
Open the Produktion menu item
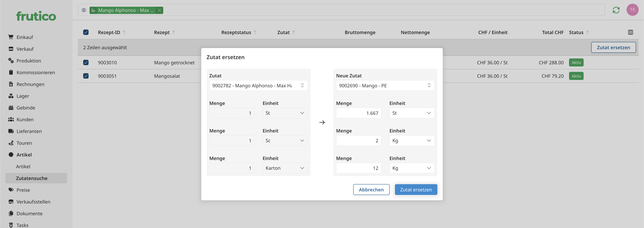pyautogui.click(x=29, y=61)
